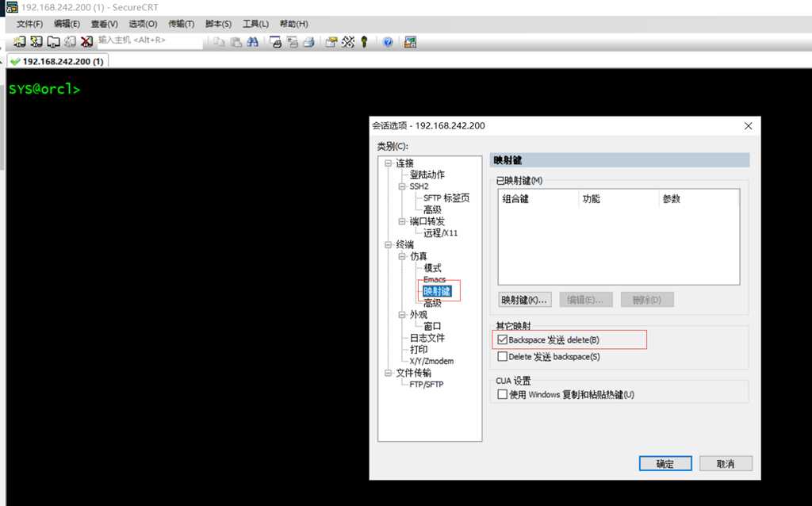
Task: Click the Connect in Tab icon
Action: tap(53, 41)
